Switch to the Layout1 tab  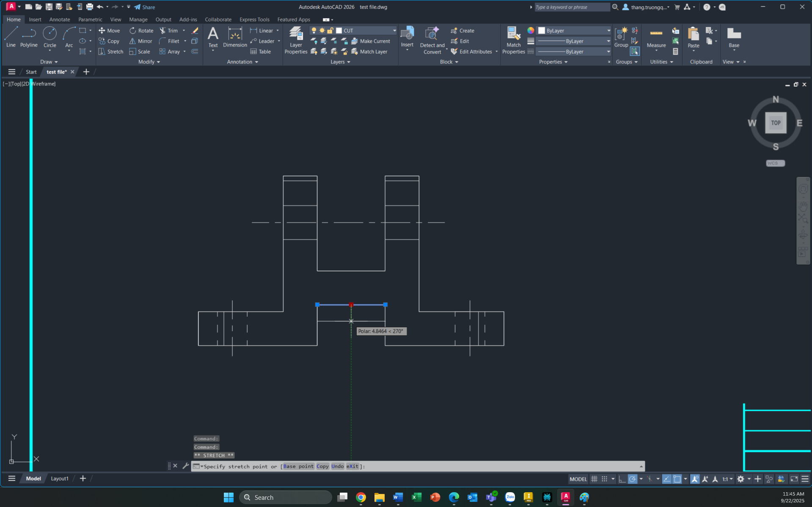click(x=60, y=478)
